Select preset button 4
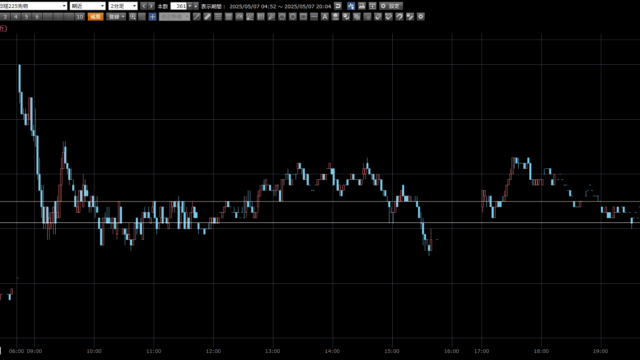This screenshot has height=360, width=640. [x=16, y=17]
